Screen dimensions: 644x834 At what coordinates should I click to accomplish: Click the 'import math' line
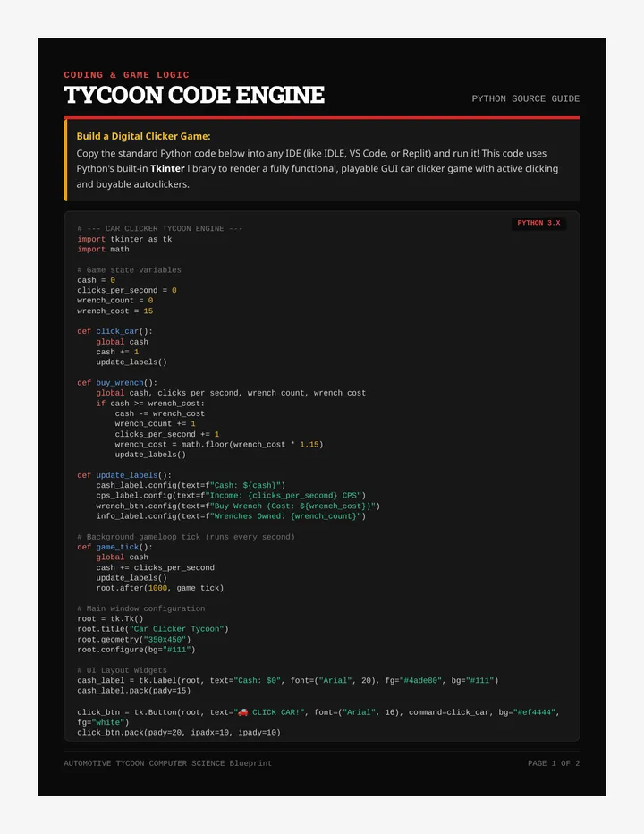pos(103,250)
